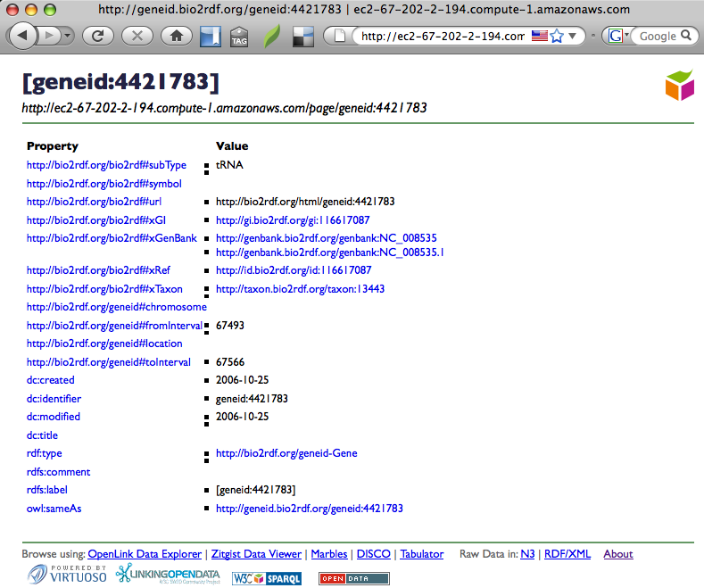Click the Powered by Virtuoso logo
The height and width of the screenshot is (588, 704).
click(x=67, y=575)
